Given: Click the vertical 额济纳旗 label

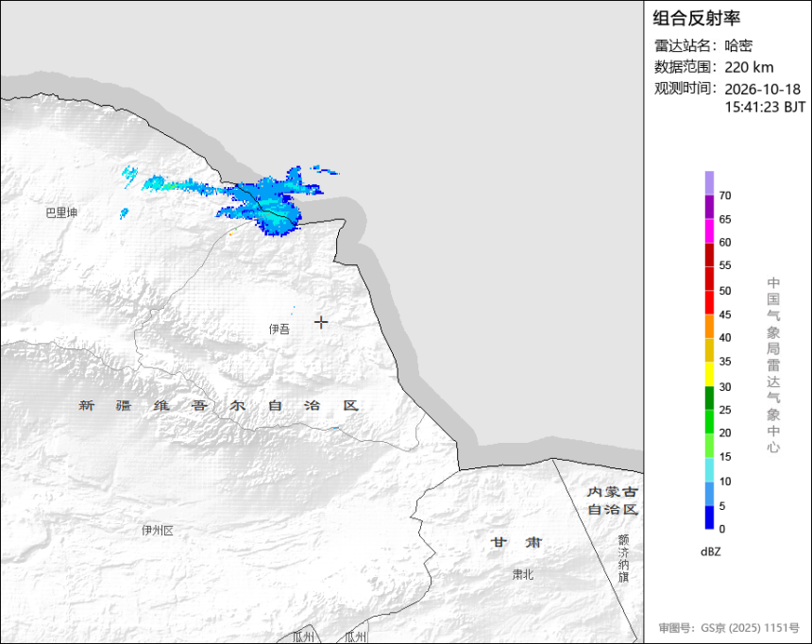Looking at the screenshot, I should coord(623,558).
